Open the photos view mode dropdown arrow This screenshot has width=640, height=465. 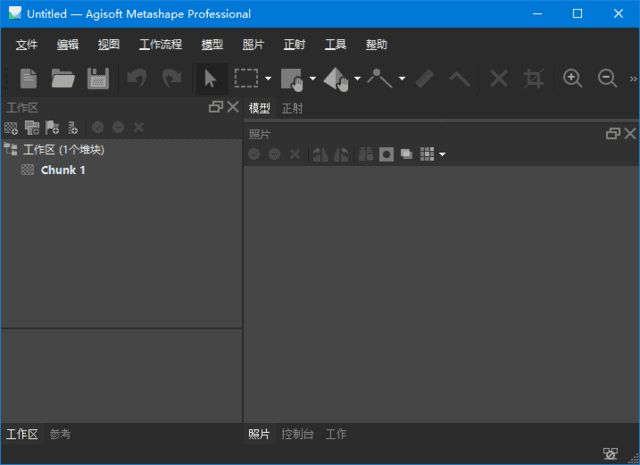[x=442, y=154]
